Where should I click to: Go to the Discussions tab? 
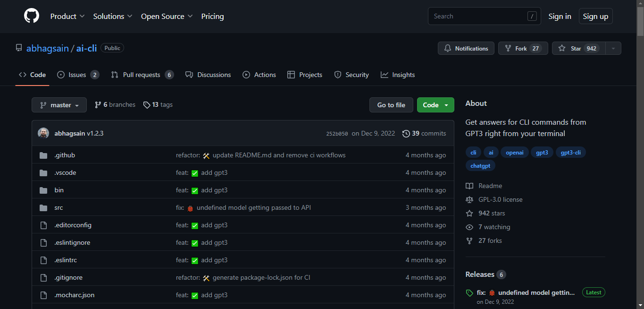coord(208,75)
